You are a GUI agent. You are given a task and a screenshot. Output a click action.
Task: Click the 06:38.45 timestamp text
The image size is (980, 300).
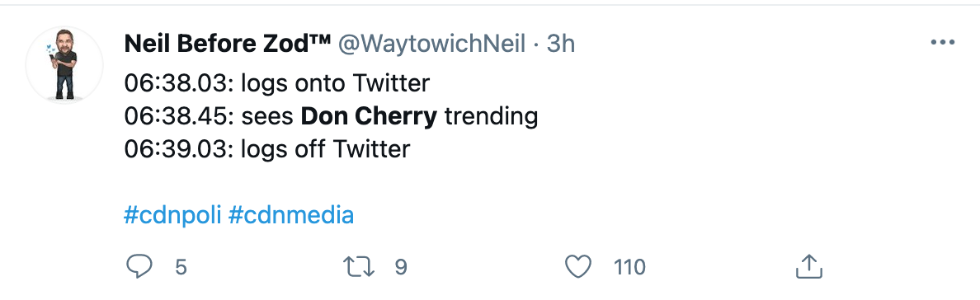point(179,117)
